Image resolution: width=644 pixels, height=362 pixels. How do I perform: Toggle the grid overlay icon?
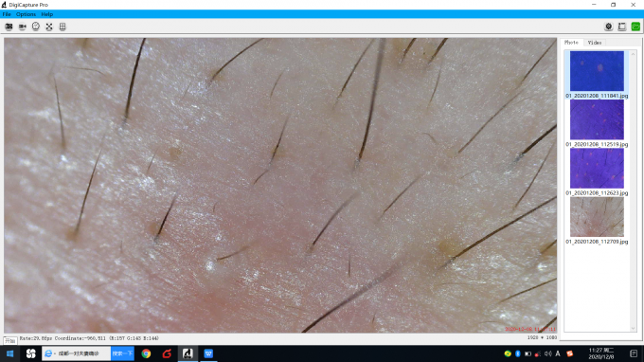tap(63, 27)
